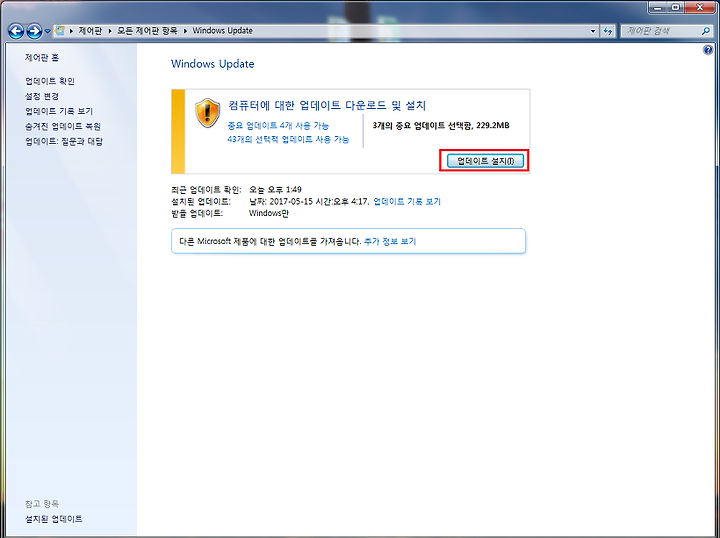Click the yellow warning shield icon
Image resolution: width=720 pixels, height=538 pixels.
click(208, 113)
